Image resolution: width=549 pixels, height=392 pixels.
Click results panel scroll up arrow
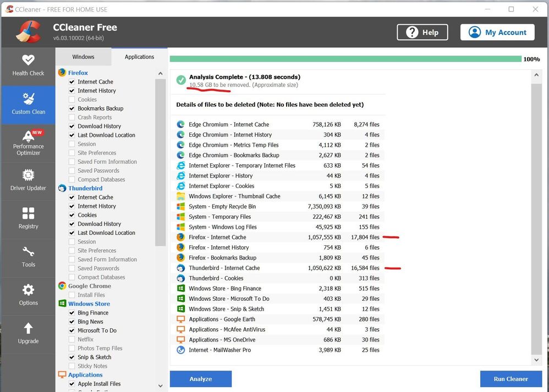pos(536,75)
